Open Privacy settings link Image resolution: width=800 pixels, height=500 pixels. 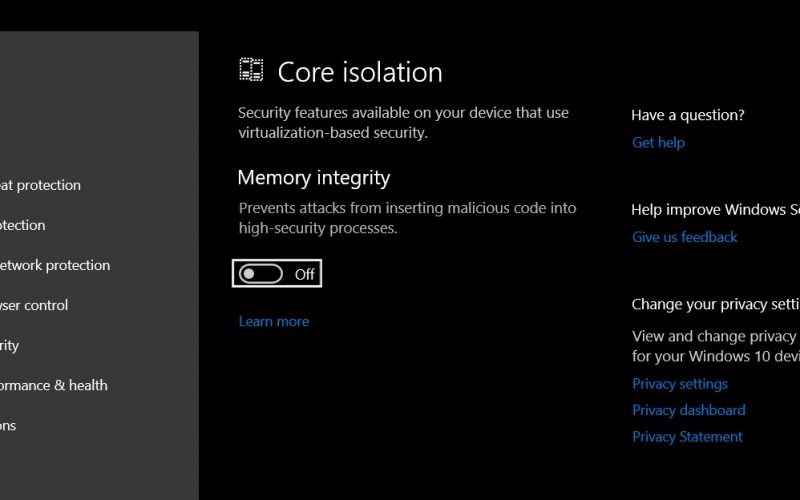[x=680, y=384]
